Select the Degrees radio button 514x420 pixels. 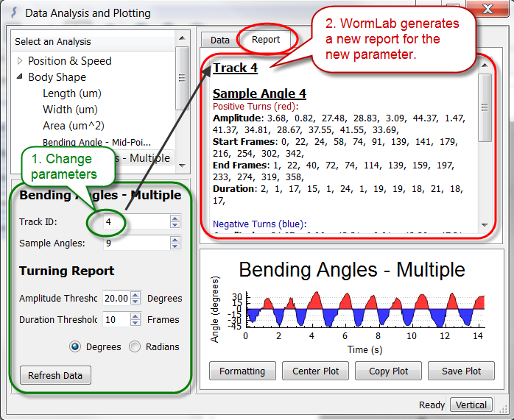click(75, 346)
